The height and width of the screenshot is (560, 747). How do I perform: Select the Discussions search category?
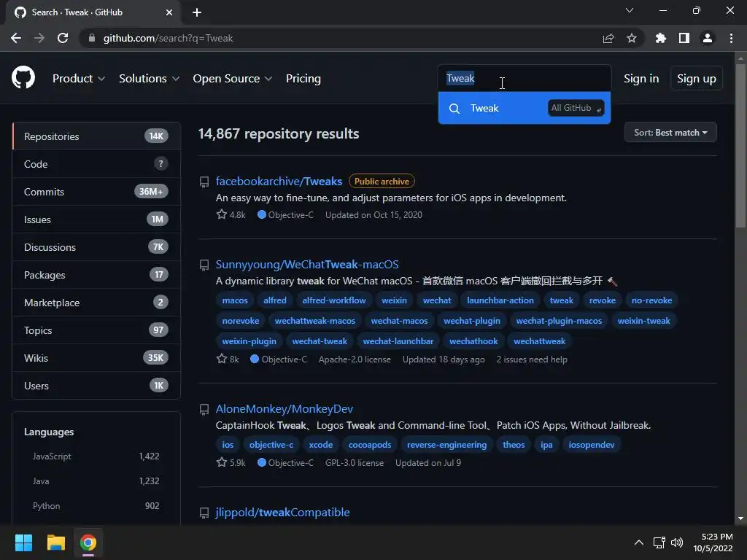(x=96, y=247)
